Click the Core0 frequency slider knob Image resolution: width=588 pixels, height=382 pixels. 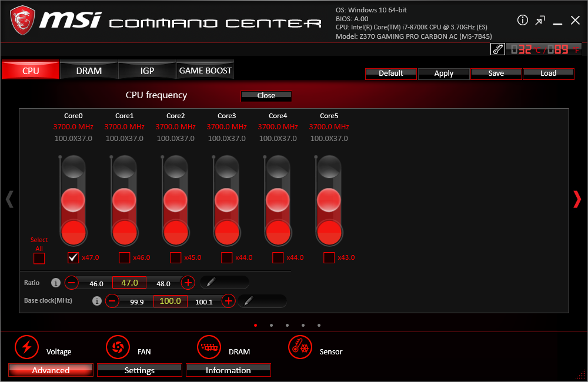point(73,200)
